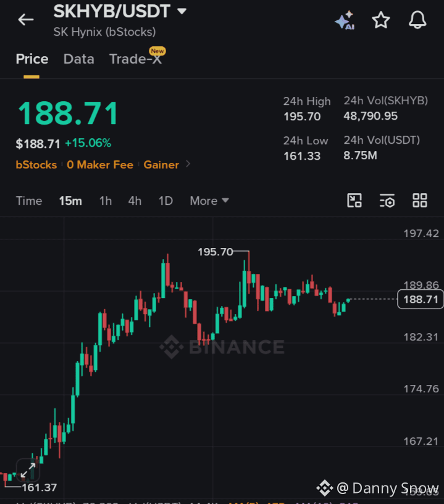Select the 1h timeframe
This screenshot has height=504, width=444.
coord(106,201)
